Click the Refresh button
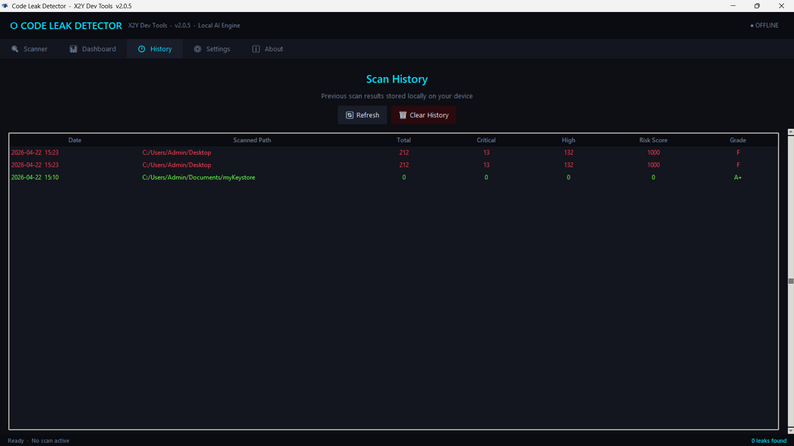Screen dimensions: 794x446 coord(362,115)
